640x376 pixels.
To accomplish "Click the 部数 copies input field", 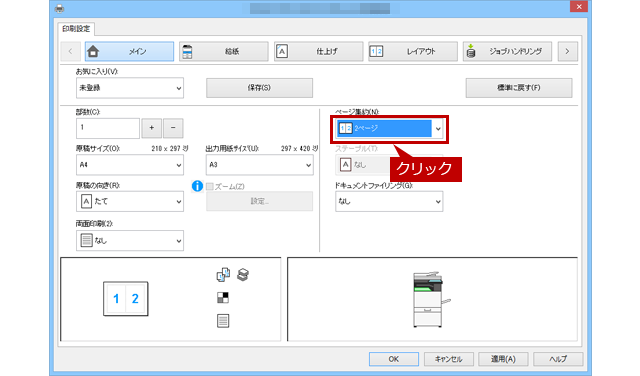I will (x=108, y=128).
